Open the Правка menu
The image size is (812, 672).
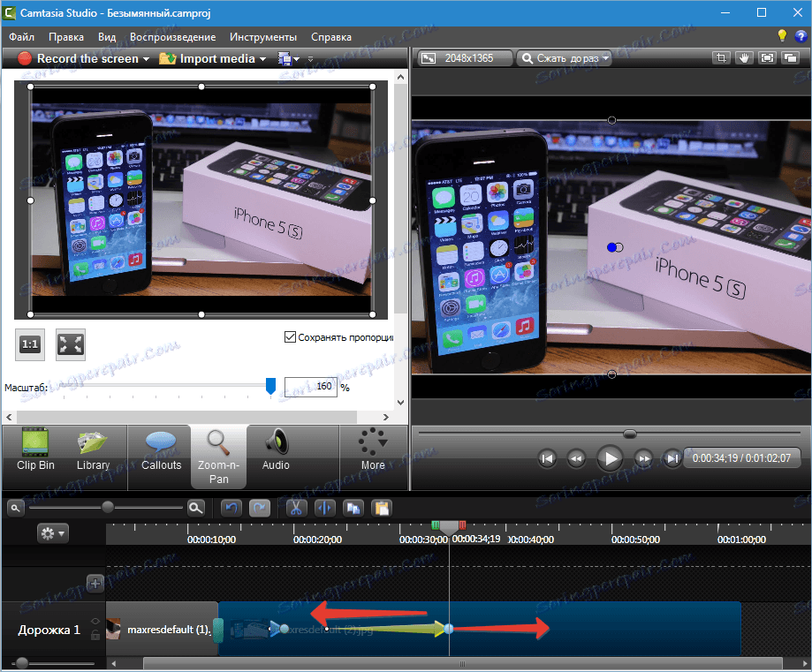tap(65, 37)
